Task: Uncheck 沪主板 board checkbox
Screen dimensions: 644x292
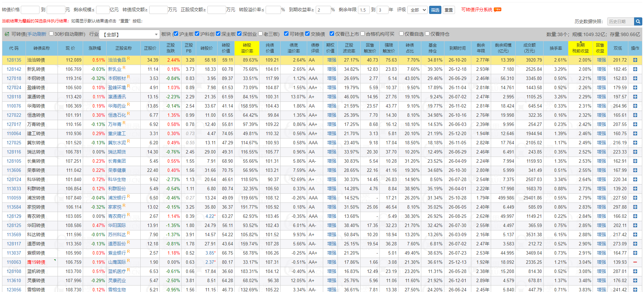Action: pos(176,34)
